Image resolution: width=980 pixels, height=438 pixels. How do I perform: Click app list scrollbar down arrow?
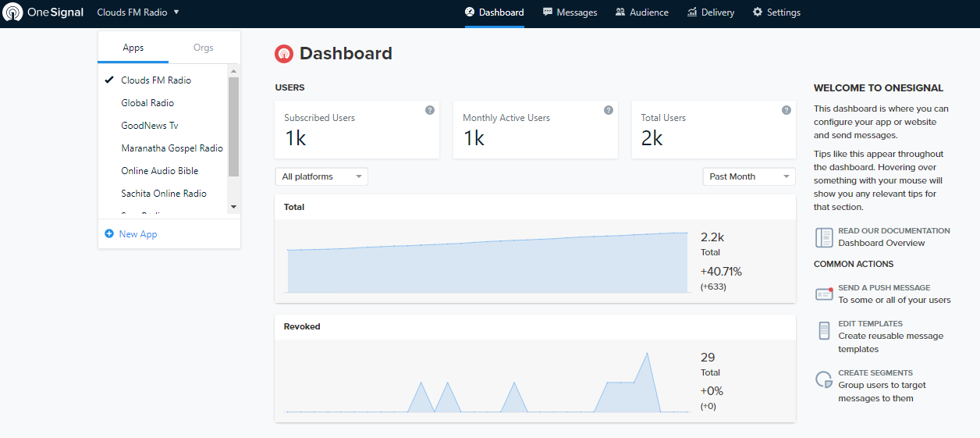(x=233, y=207)
